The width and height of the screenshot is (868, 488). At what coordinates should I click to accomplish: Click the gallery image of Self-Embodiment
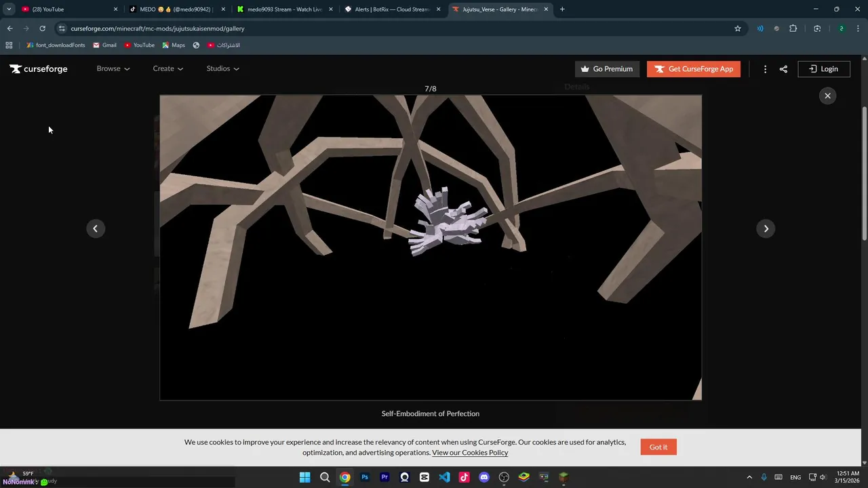point(431,247)
